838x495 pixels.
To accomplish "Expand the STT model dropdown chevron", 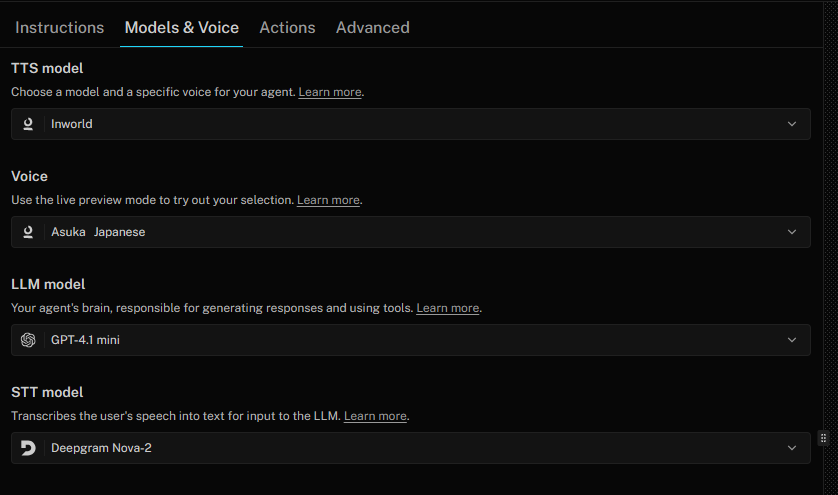I will (792, 448).
